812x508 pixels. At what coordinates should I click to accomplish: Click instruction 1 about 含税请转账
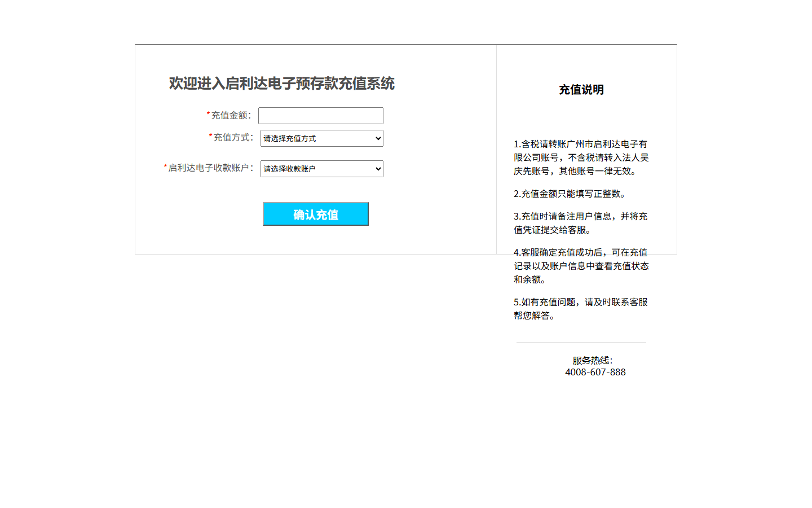click(581, 157)
